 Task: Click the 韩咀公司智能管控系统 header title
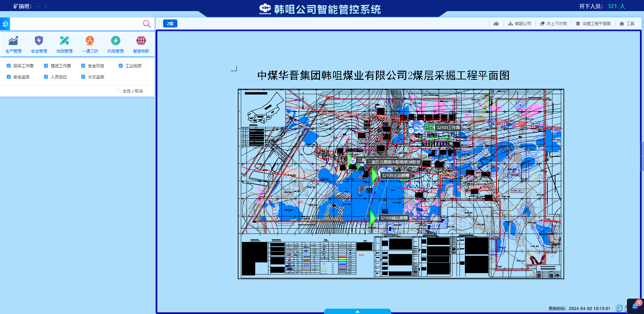pos(327,9)
